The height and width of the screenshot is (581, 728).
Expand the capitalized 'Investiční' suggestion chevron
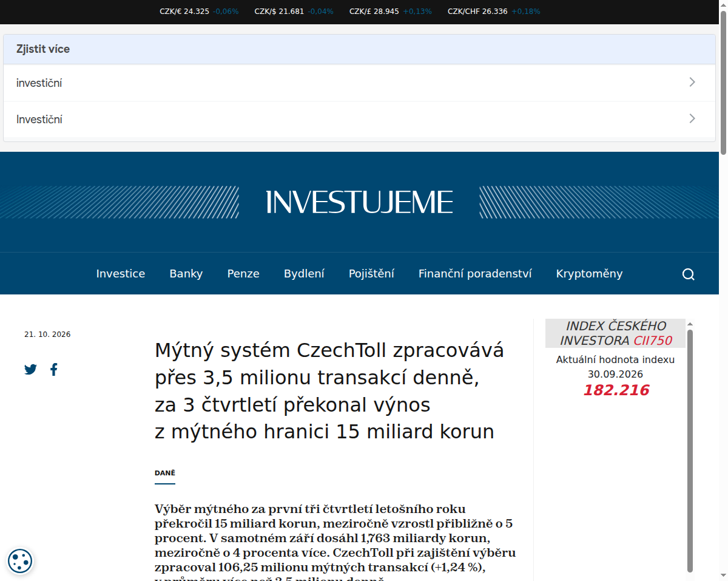(692, 119)
